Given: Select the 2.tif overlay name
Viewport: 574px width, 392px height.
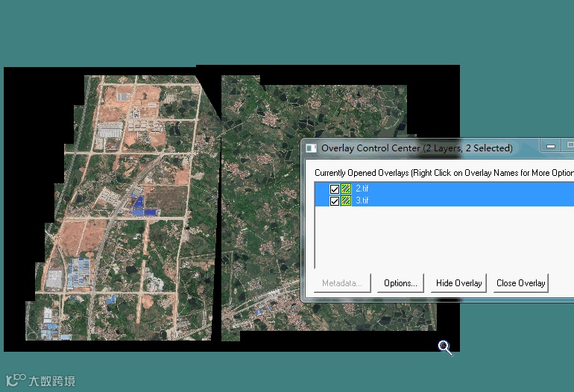Looking at the screenshot, I should (362, 189).
